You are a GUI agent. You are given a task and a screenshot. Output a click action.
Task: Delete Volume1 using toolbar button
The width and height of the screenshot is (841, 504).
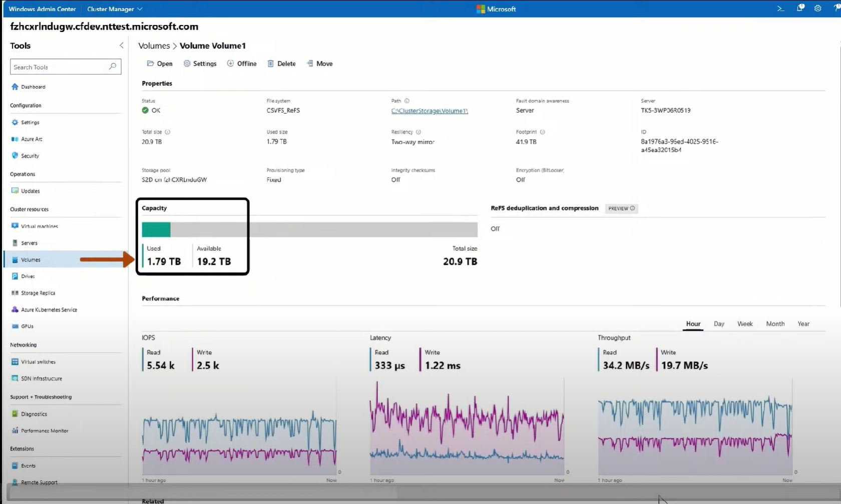pos(282,64)
